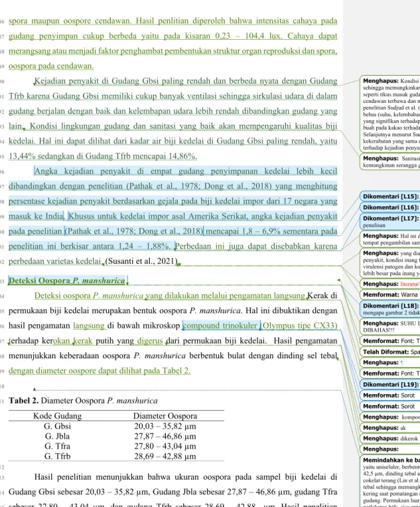Image resolution: width=420 pixels, height=507 pixels.
Task: Click the cell '20,03 – 35,82 µm'
Action: (165, 426)
